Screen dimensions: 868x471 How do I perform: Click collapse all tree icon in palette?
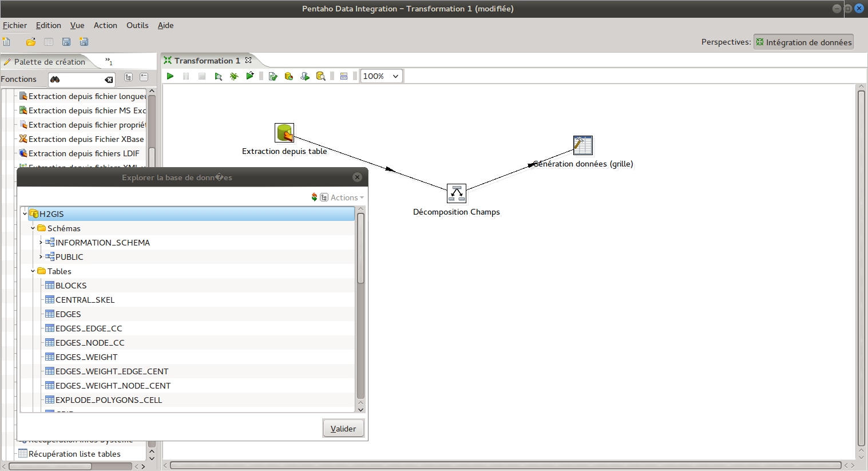[x=144, y=77]
